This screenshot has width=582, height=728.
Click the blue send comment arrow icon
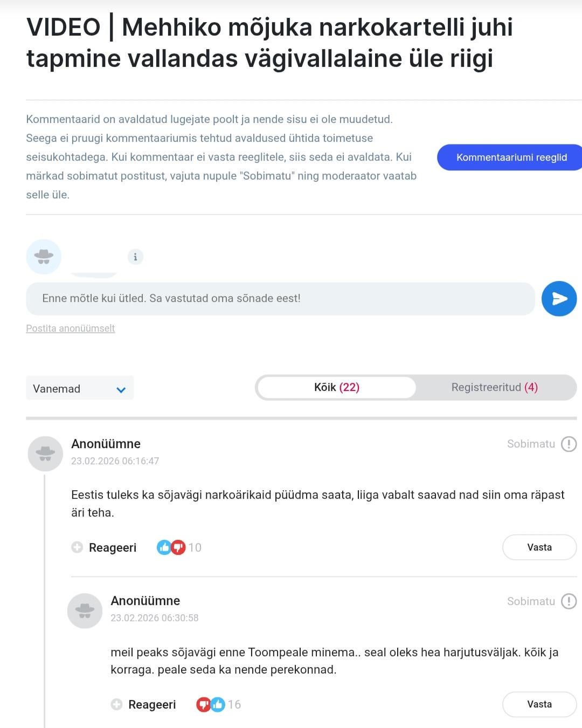click(559, 299)
